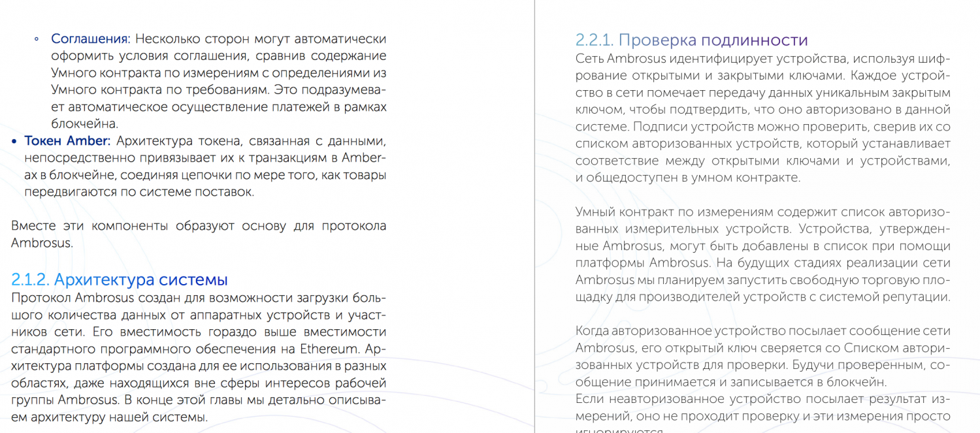Click the bold term "Соглашения:"
Screen dimensions: 980x433
coord(91,39)
